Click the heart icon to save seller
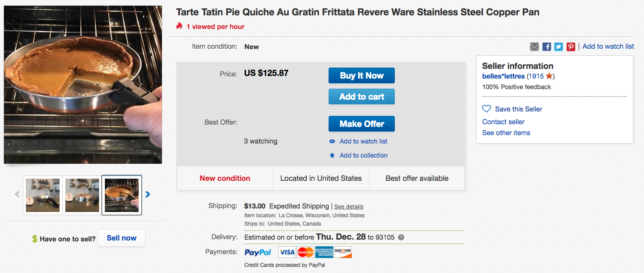Screen dimensions: 644x273 (487, 109)
